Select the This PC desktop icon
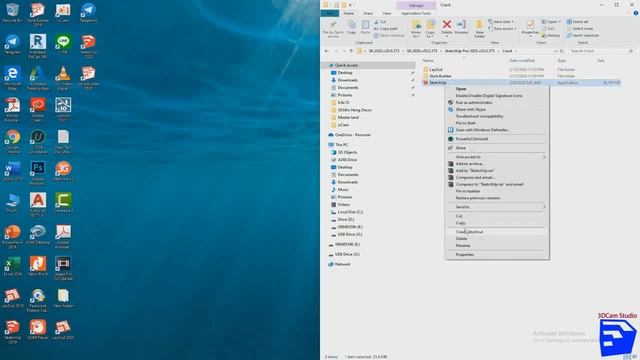This screenshot has width=640, height=360. pyautogui.click(x=12, y=203)
